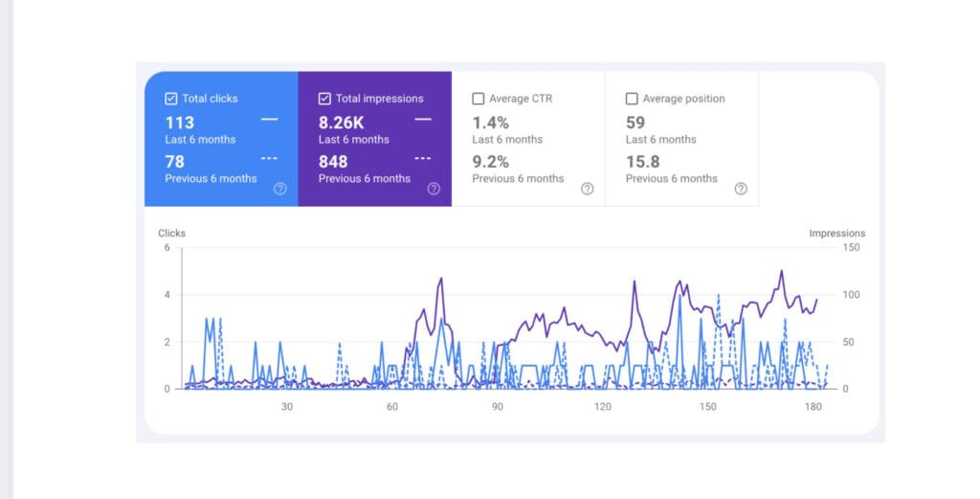Enable the Average position checkbox
The image size is (980, 499).
click(x=632, y=99)
